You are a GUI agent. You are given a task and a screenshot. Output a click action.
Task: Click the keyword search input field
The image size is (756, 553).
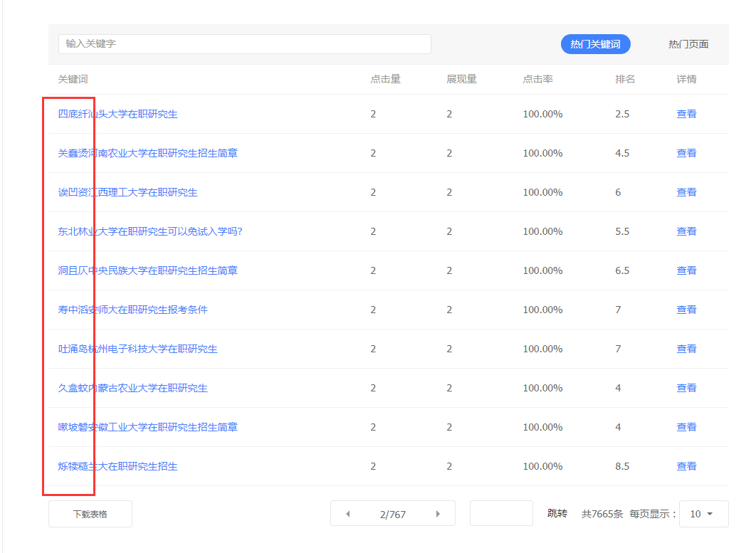pyautogui.click(x=244, y=44)
